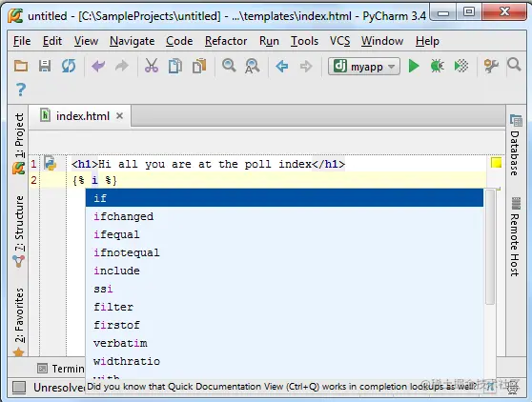Select 'ifchanged' completion suggestion

(x=284, y=216)
